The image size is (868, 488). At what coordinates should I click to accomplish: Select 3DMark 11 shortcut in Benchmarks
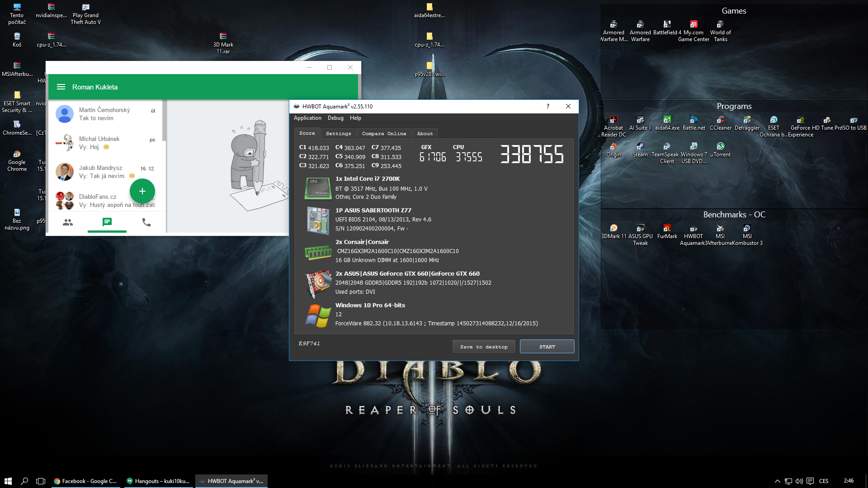(613, 231)
